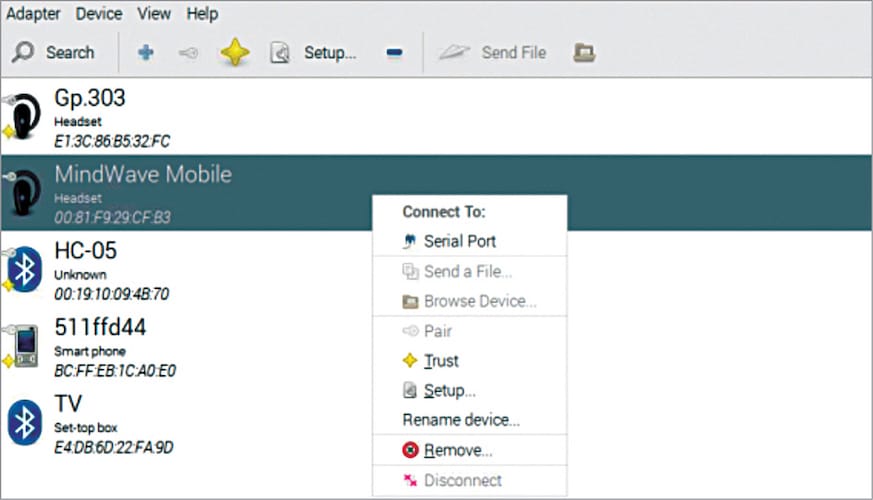Click the Bluetooth icon beside TV

(24, 421)
